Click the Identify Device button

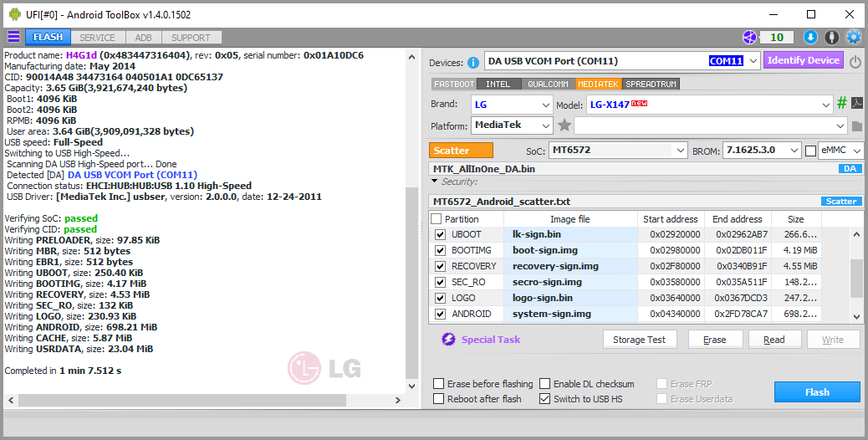[x=804, y=60]
